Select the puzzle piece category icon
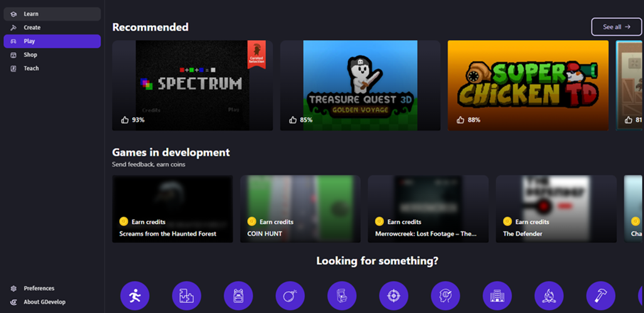The image size is (644, 313). click(187, 295)
